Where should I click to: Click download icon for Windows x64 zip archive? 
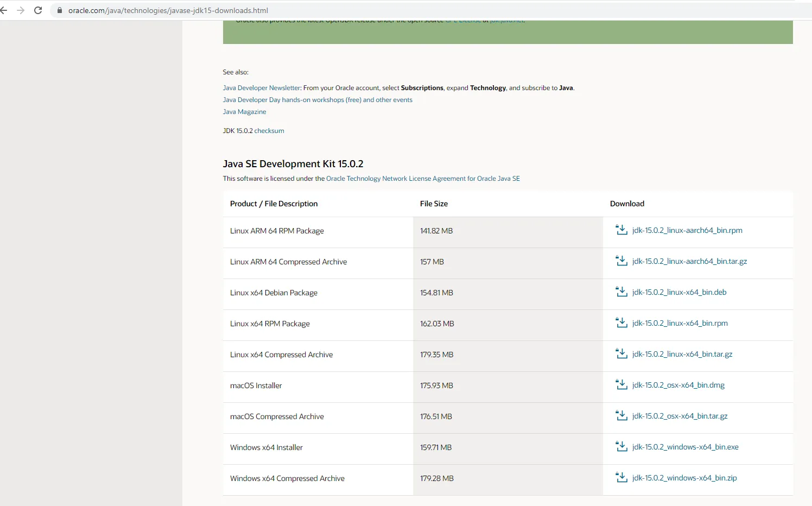pos(621,478)
